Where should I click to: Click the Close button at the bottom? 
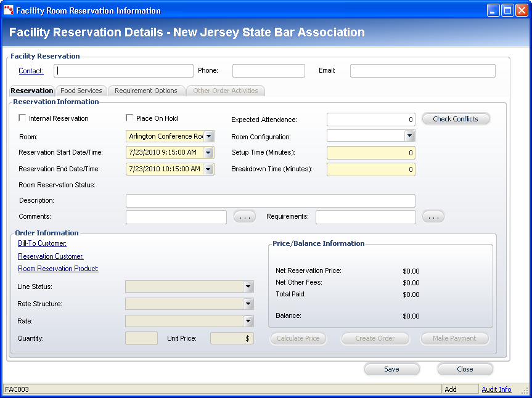[x=465, y=369]
